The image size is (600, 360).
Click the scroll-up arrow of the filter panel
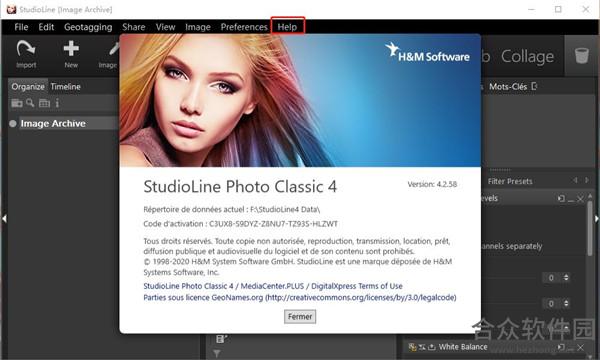click(590, 195)
